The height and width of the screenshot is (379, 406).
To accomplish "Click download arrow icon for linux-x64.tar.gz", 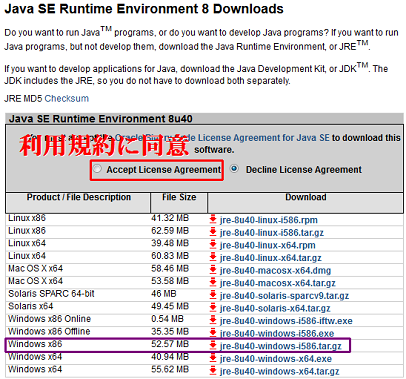I will (213, 257).
